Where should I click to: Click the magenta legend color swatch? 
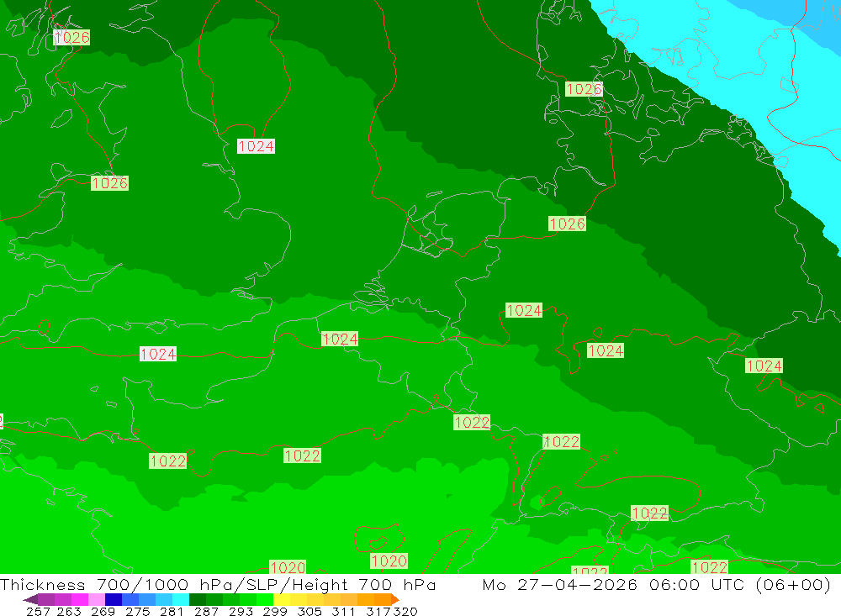[x=79, y=599]
